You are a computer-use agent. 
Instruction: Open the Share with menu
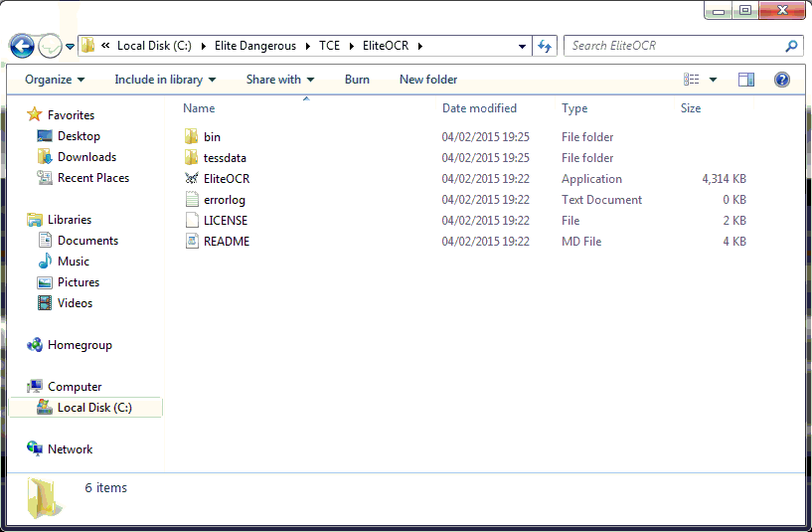coord(280,80)
